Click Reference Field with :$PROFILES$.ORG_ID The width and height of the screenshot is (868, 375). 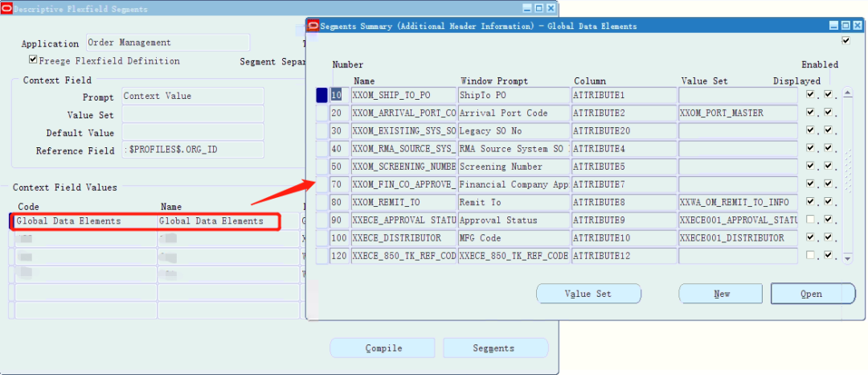tap(193, 150)
